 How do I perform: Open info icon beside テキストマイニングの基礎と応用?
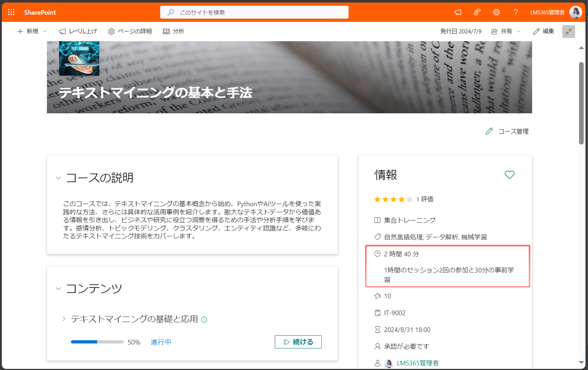pos(204,319)
